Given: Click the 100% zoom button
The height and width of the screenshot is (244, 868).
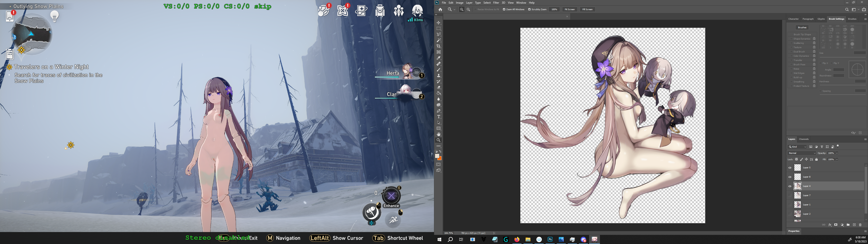Looking at the screenshot, I should click(x=554, y=9).
